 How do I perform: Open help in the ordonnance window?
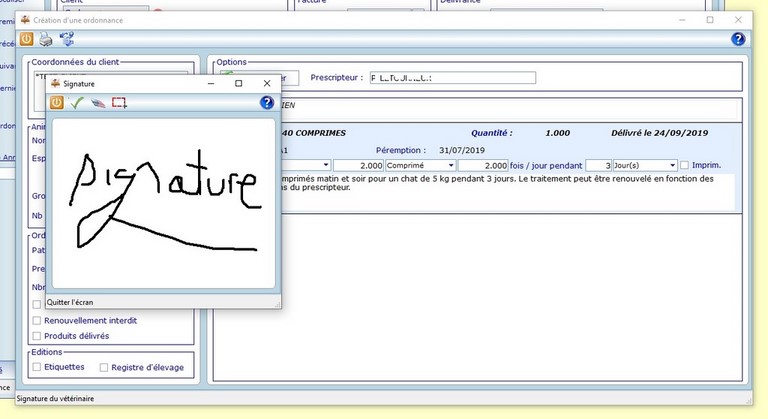(x=738, y=40)
